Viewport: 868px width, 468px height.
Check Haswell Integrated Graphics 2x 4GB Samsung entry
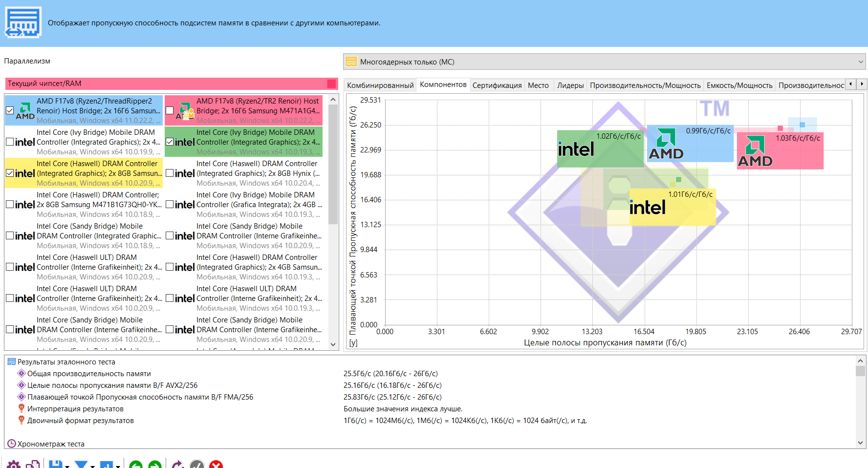170,267
